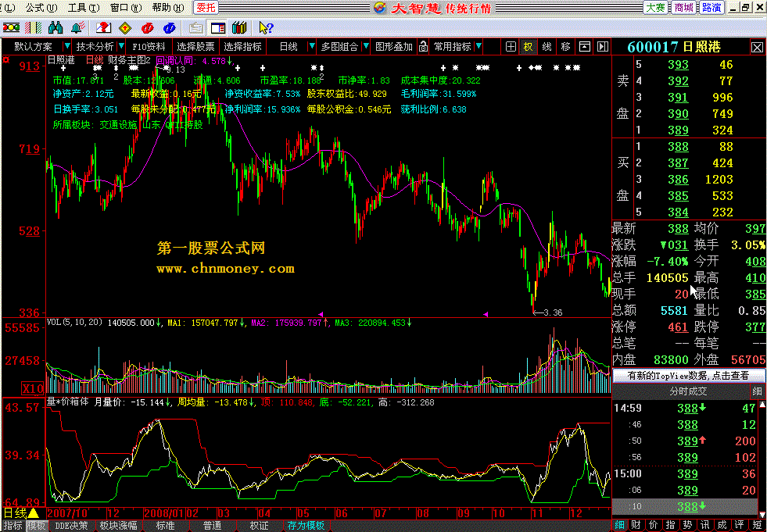Click the 商城 button in title bar
767x532 pixels.
[x=684, y=8]
